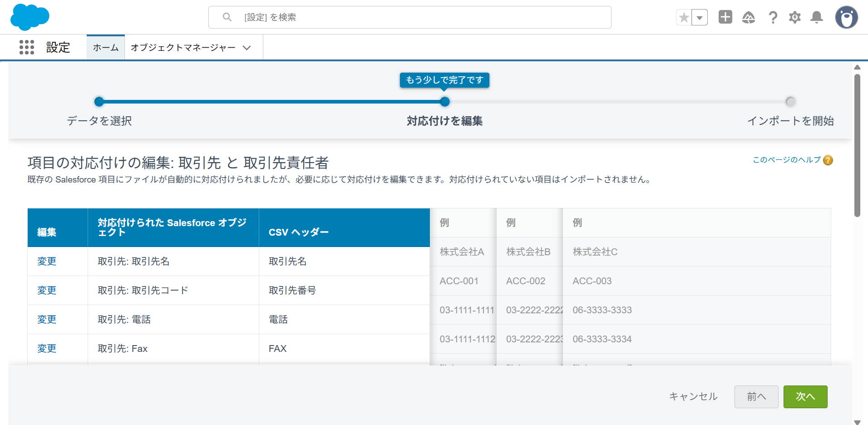The width and height of the screenshot is (868, 425).
Task: Click 変更 for the 取引先名 mapping
Action: coord(47,262)
